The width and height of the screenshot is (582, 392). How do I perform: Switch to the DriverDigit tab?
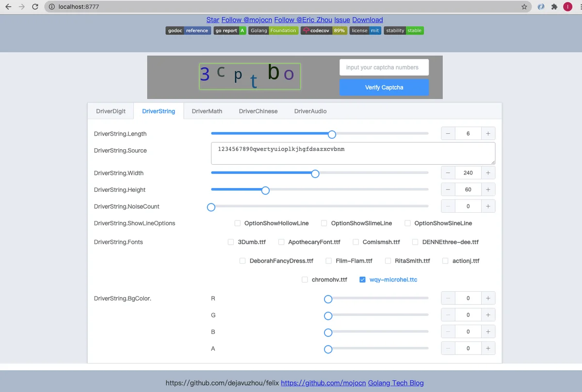coord(111,111)
